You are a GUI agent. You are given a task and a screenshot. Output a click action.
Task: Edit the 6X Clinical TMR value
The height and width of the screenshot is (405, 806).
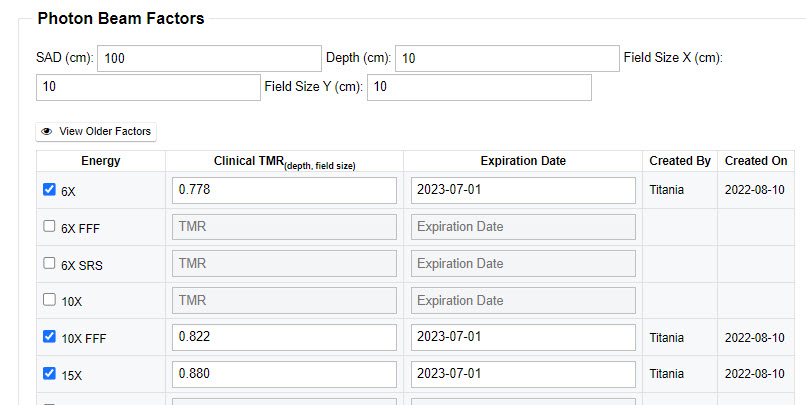click(x=284, y=190)
